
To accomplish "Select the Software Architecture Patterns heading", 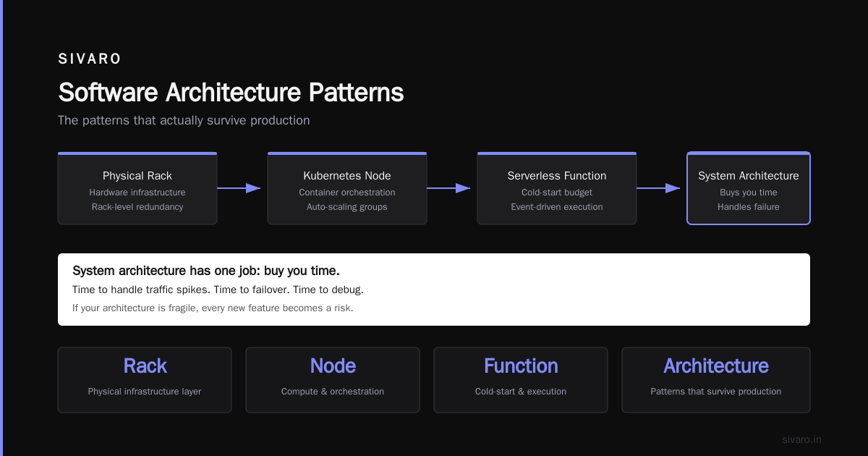I will tap(231, 93).
